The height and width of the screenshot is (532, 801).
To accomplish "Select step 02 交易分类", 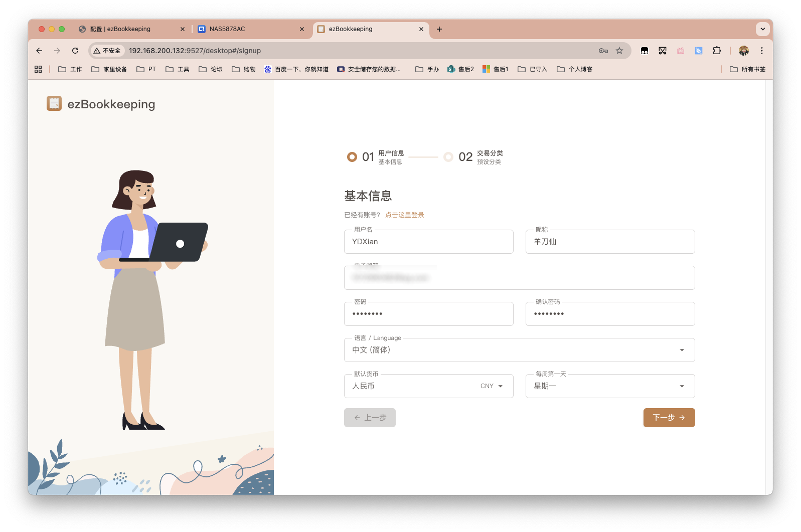I will coord(473,157).
